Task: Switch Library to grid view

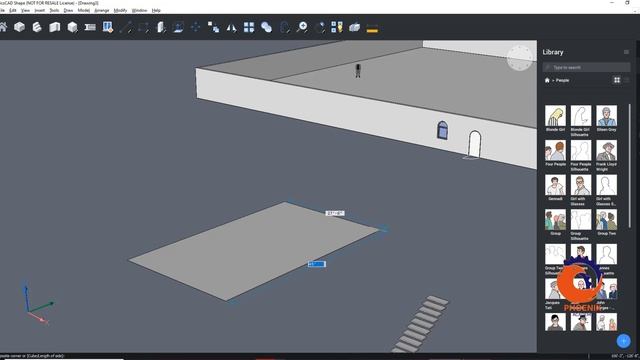Action: coord(617,80)
